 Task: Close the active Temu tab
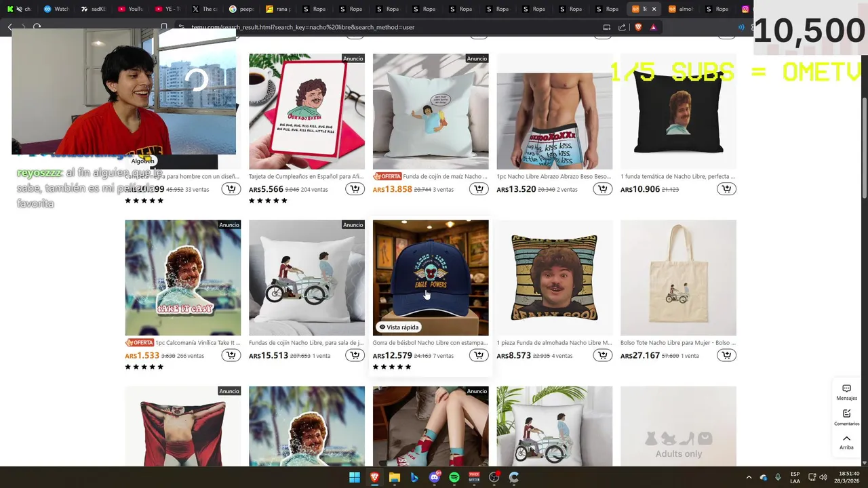pyautogui.click(x=654, y=9)
